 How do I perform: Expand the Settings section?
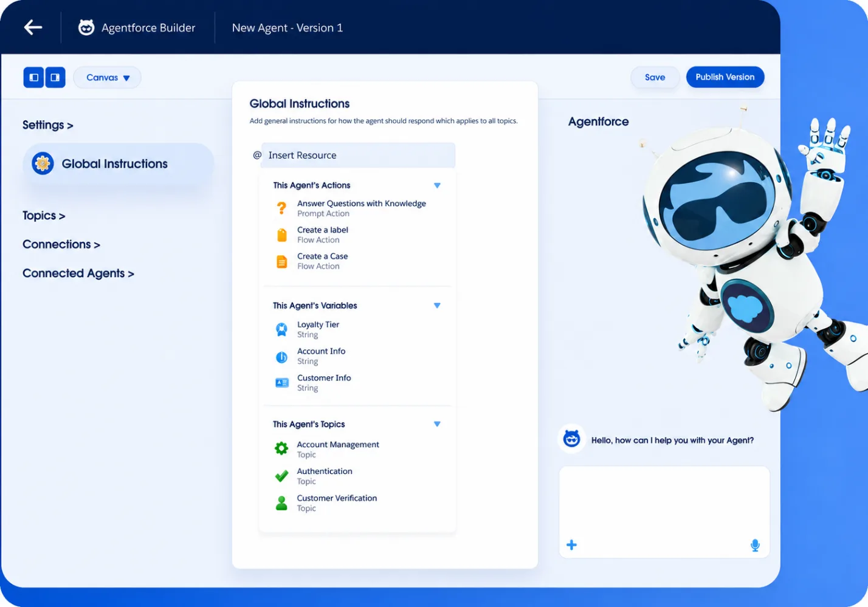click(x=48, y=125)
